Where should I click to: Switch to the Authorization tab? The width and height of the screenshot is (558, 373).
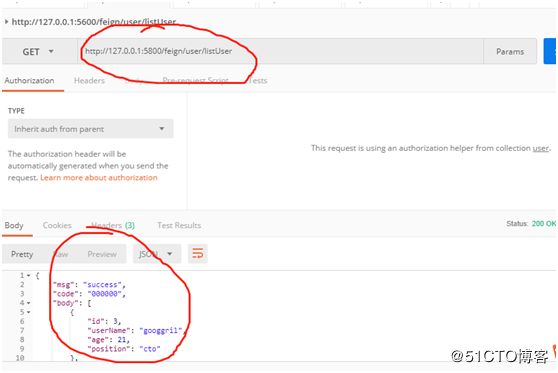tap(30, 81)
